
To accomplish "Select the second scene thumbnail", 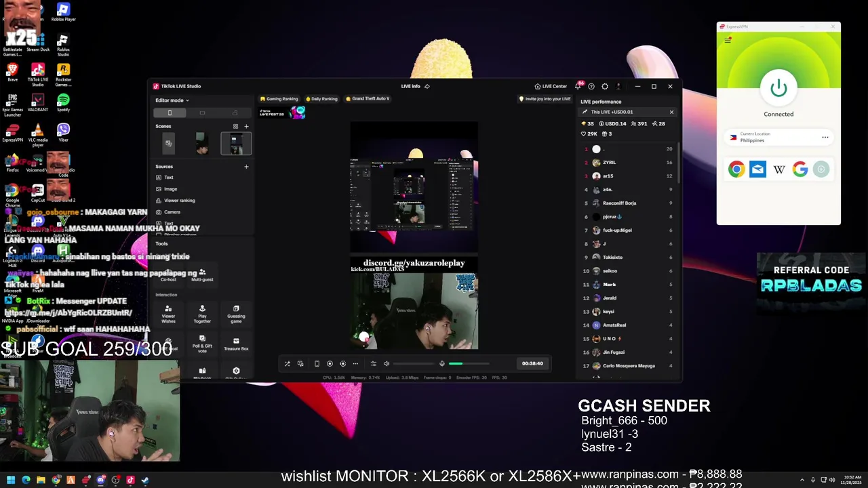I will click(x=202, y=143).
